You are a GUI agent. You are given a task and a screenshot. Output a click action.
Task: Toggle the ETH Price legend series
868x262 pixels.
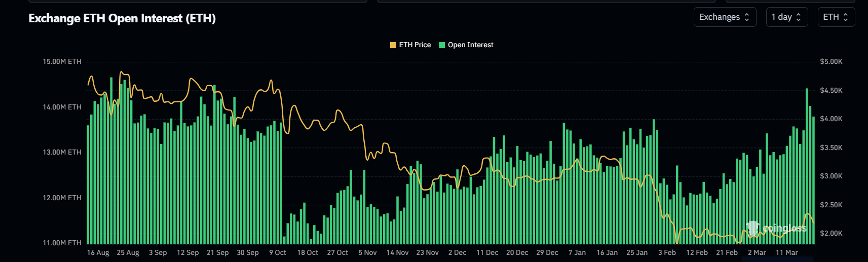pos(414,45)
